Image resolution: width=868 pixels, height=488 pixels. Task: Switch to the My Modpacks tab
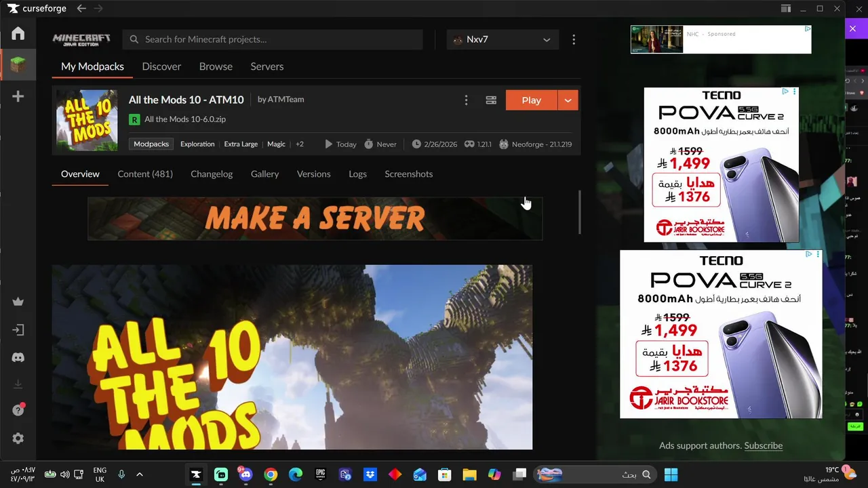pyautogui.click(x=92, y=66)
